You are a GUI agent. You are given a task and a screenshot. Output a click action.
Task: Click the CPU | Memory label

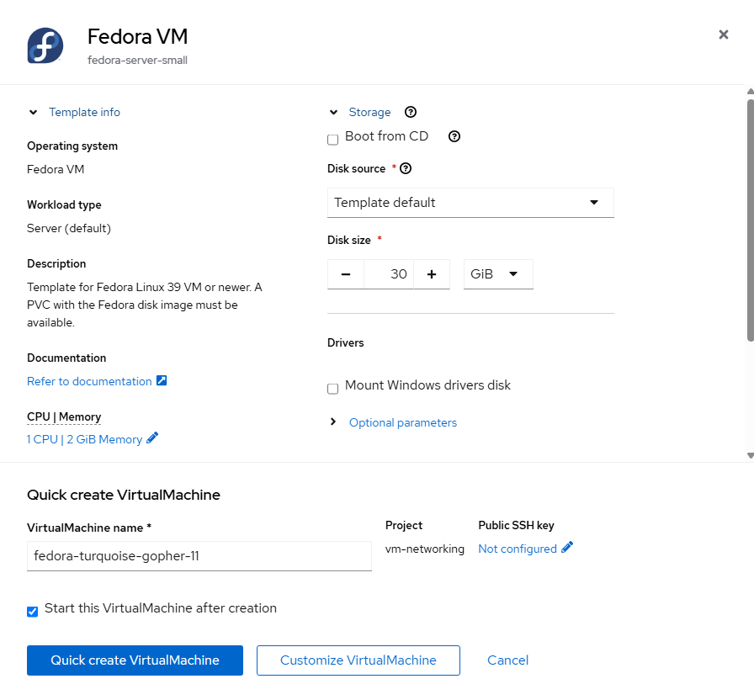point(64,416)
